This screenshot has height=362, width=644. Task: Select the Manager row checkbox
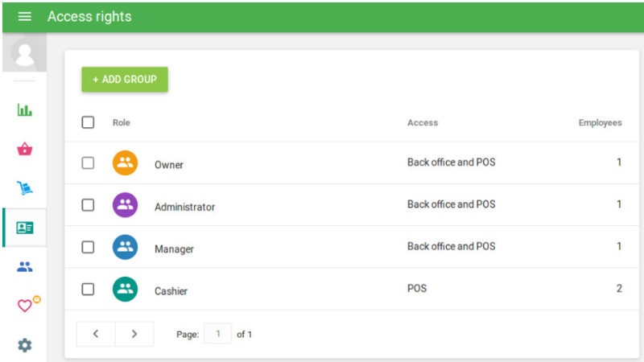[88, 247]
